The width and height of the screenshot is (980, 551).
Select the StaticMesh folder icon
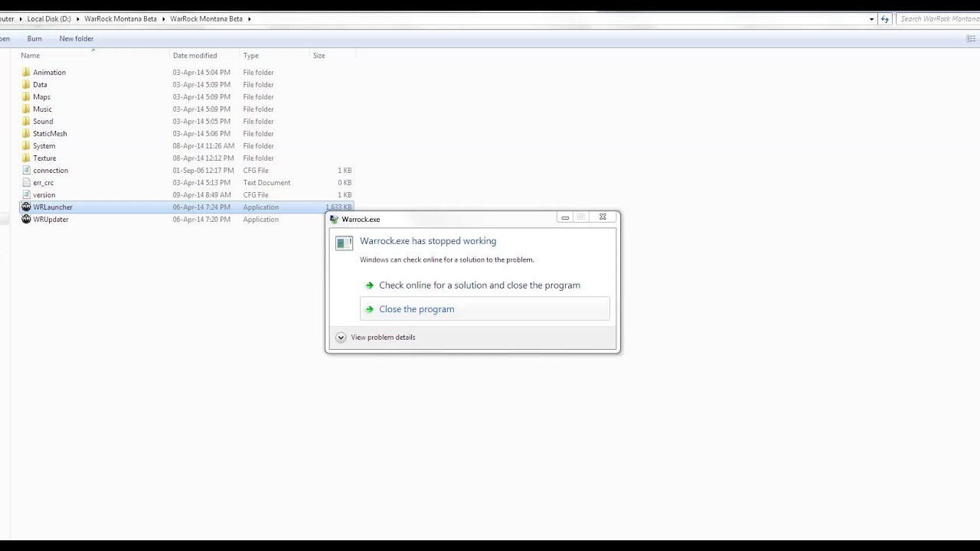[x=26, y=134]
